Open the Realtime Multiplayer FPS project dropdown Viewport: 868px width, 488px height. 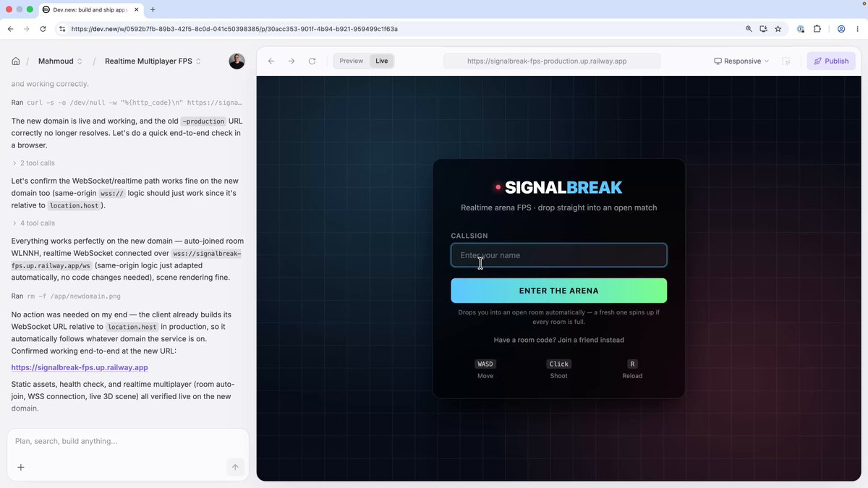pos(153,61)
